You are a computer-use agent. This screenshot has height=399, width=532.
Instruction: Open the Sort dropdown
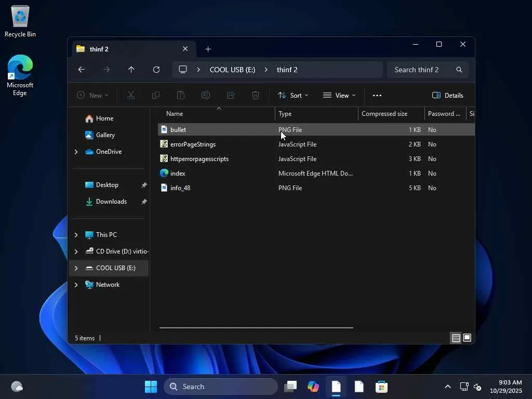coord(293,95)
